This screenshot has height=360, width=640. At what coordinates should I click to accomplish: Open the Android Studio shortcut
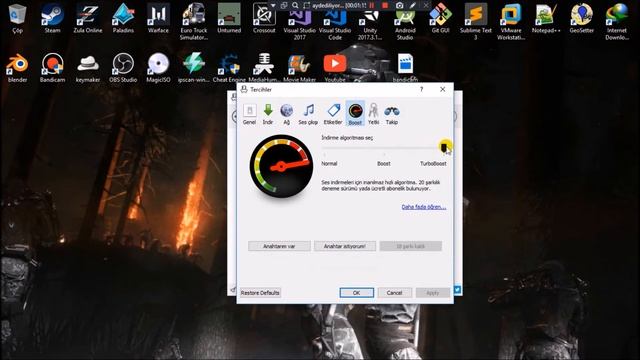(x=405, y=24)
